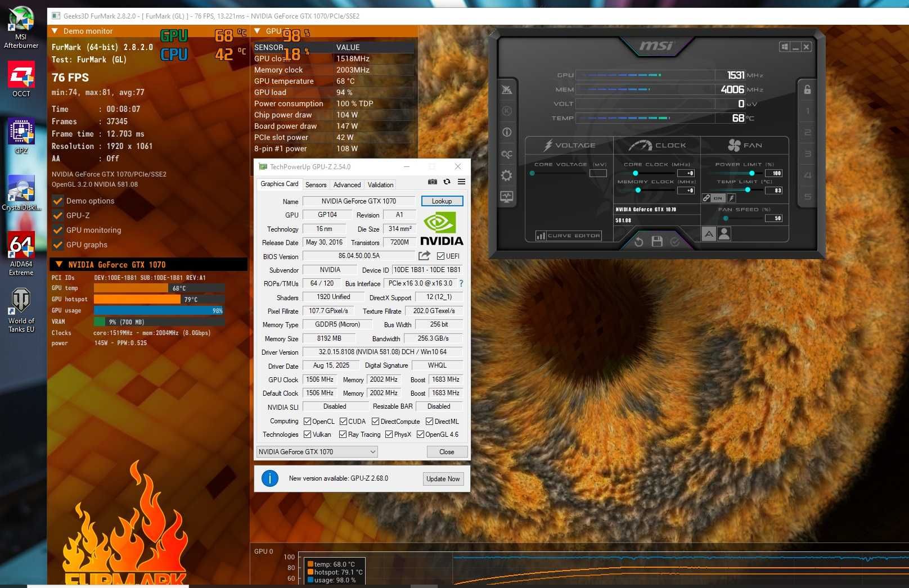This screenshot has height=588, width=909.
Task: Start World of Tanks EU shortcut
Action: (21, 310)
